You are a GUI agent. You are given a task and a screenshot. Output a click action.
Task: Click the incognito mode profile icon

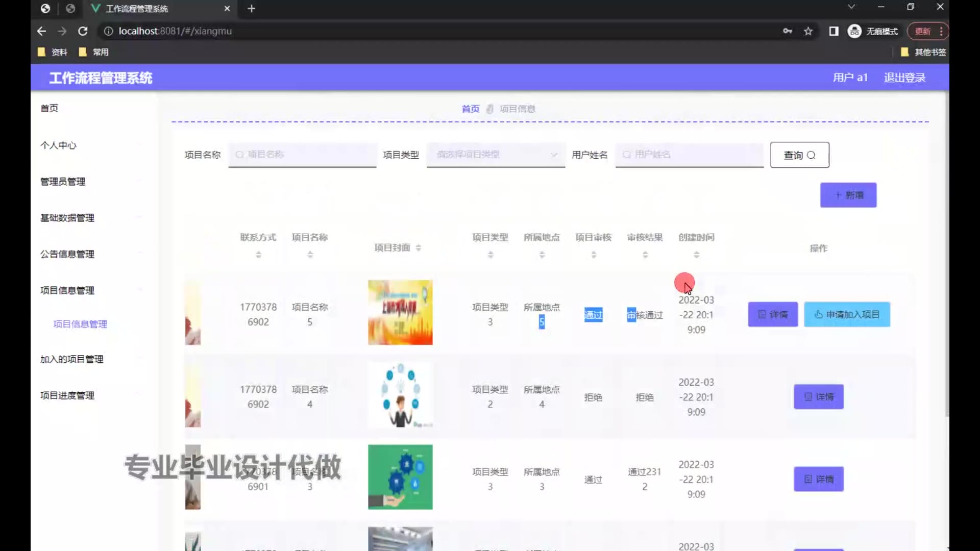pyautogui.click(x=854, y=31)
